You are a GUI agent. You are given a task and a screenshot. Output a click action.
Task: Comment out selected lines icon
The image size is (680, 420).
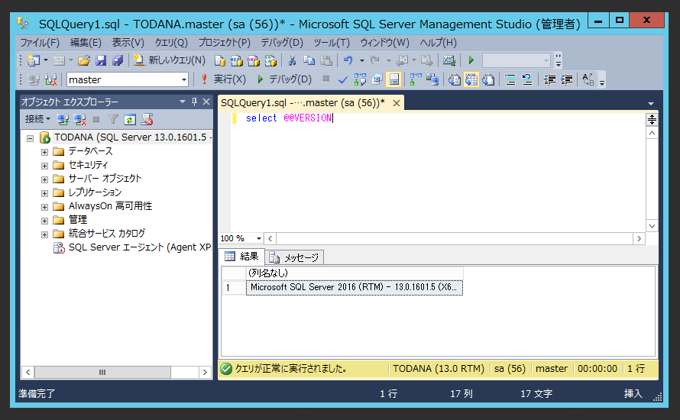click(510, 80)
